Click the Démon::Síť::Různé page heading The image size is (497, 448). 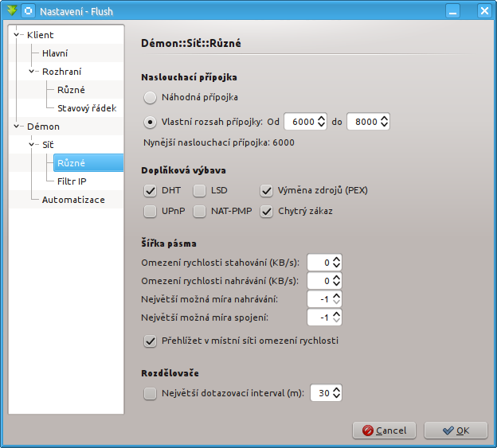point(191,43)
